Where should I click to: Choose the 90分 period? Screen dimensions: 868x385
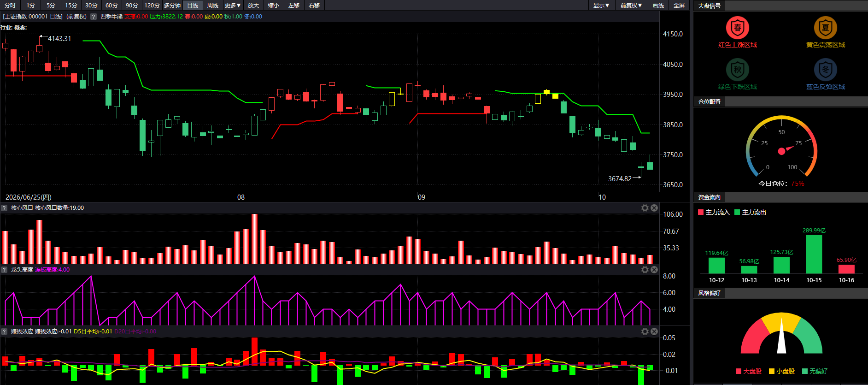pyautogui.click(x=132, y=5)
